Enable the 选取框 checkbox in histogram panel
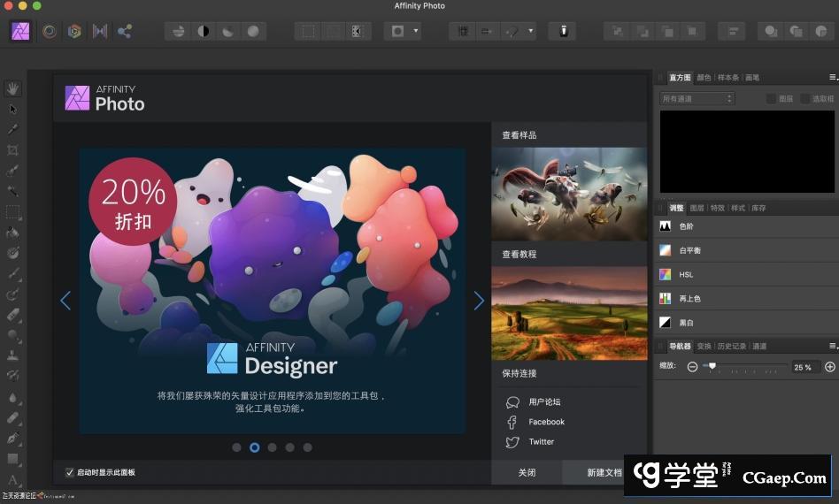This screenshot has width=839, height=504. (804, 99)
